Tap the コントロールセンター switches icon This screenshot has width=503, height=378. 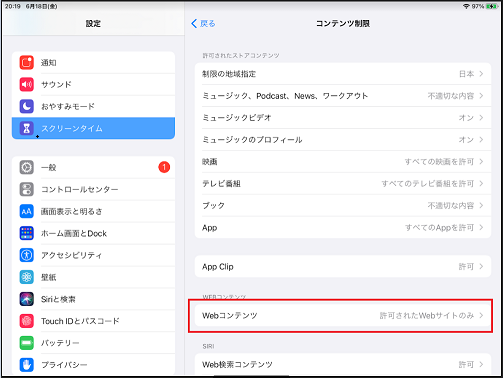(x=27, y=189)
